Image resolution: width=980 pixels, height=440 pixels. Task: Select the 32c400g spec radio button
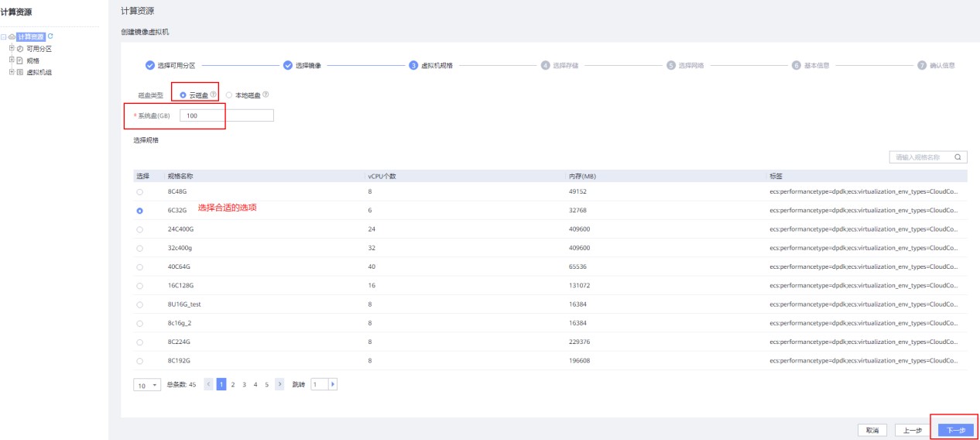tap(139, 248)
